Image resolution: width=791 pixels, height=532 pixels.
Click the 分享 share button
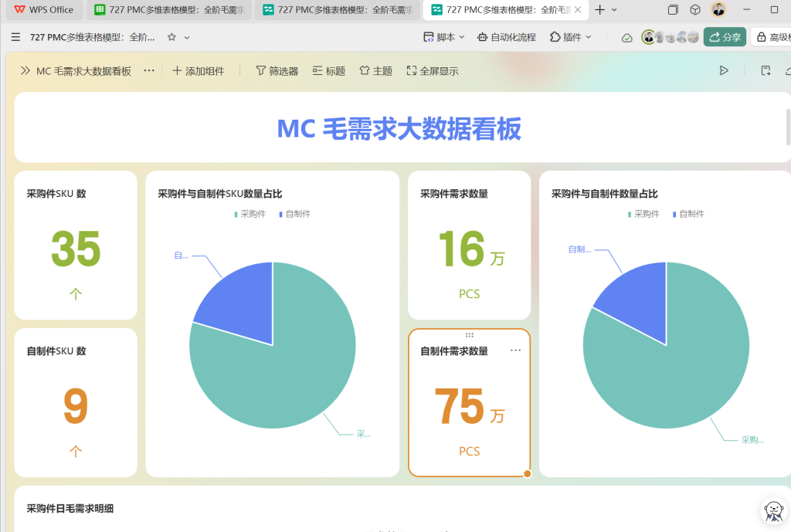pyautogui.click(x=725, y=37)
